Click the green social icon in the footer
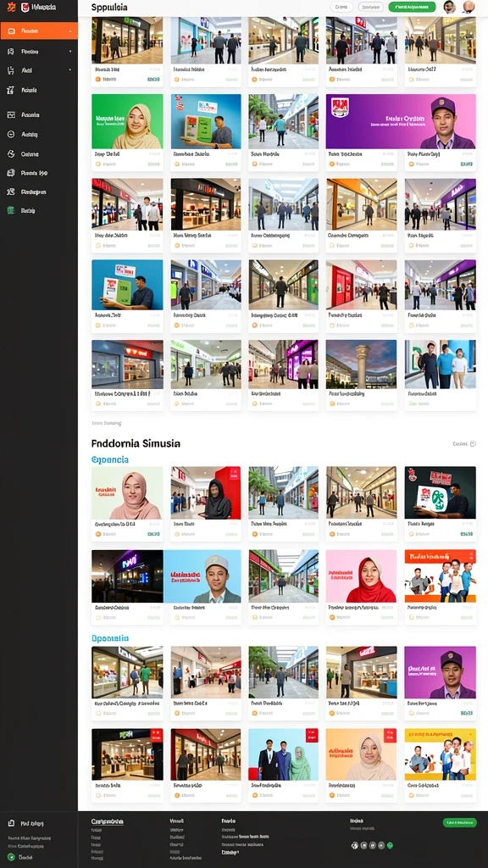488x868 pixels. (x=390, y=845)
